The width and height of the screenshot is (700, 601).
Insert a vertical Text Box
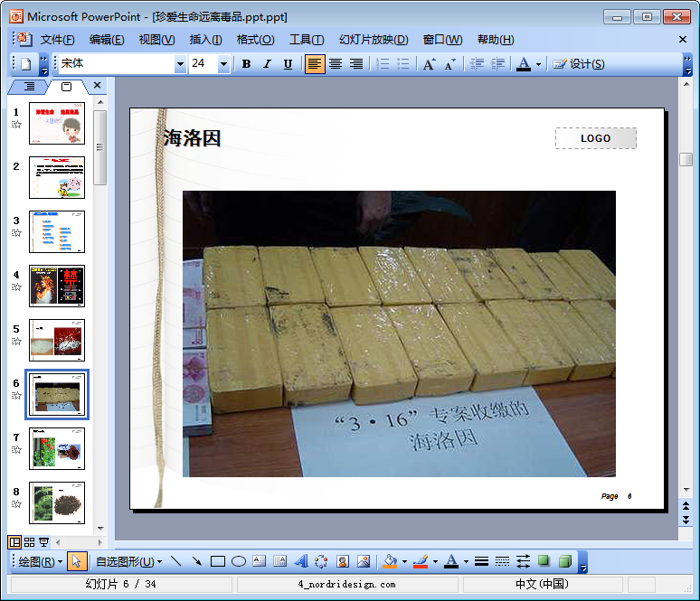tap(280, 561)
